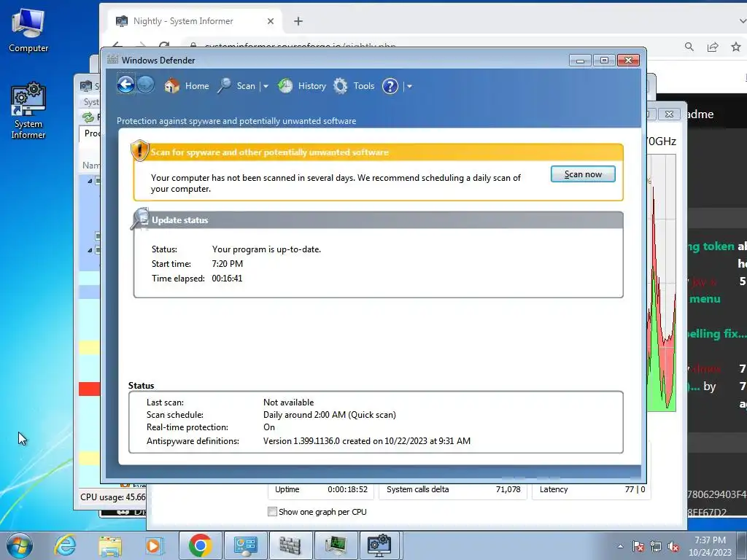Open the System Informer desktop shortcut
Image resolution: width=747 pixels, height=560 pixels.
[28, 111]
